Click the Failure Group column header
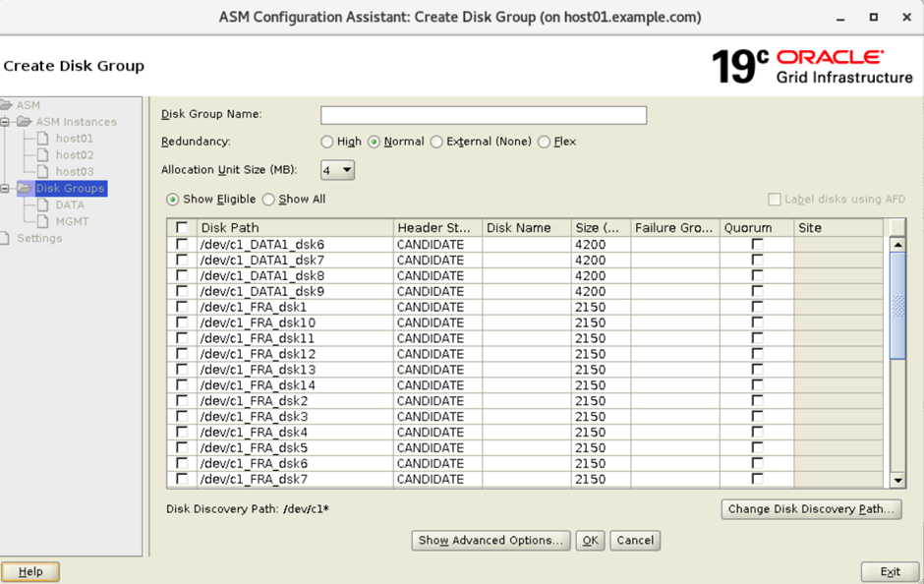 click(x=675, y=227)
